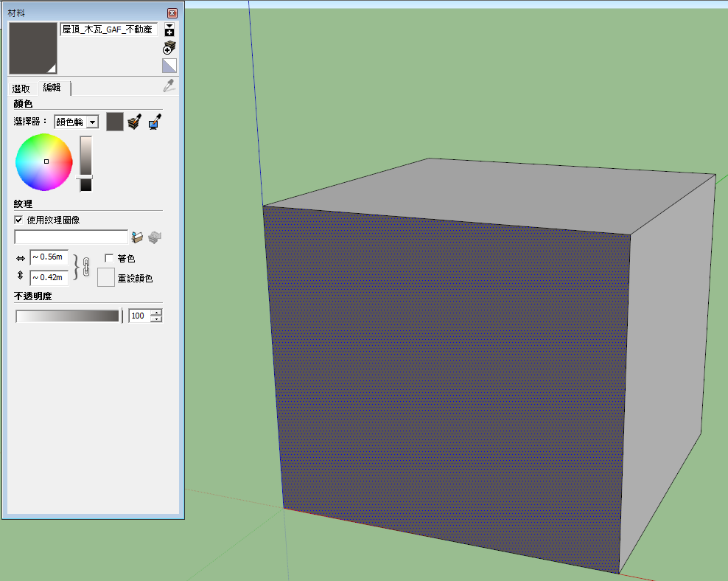Increase opacity with the up stepper arrow
Viewport: 728px width, 581px height.
(x=155, y=313)
